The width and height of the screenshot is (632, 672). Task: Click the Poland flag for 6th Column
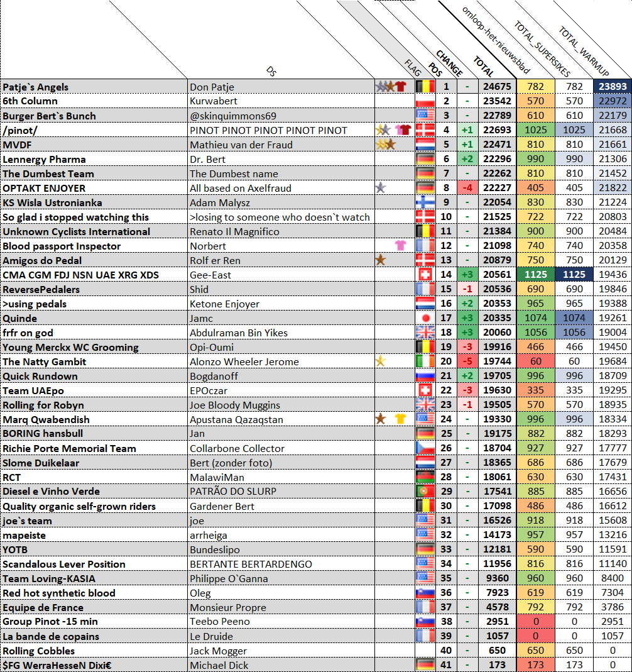pos(425,101)
